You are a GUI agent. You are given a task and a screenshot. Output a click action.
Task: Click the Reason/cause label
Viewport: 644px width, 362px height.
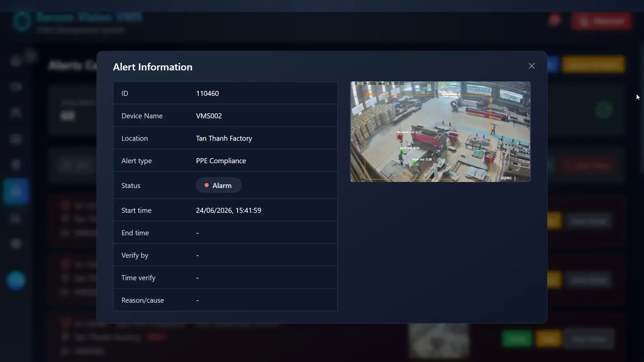pos(143,300)
